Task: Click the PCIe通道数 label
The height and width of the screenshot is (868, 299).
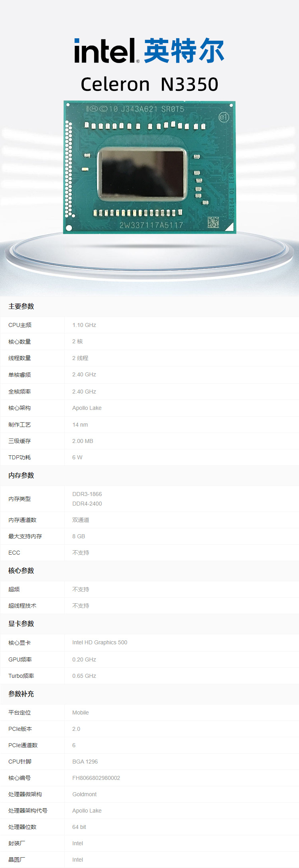Action: (x=23, y=745)
